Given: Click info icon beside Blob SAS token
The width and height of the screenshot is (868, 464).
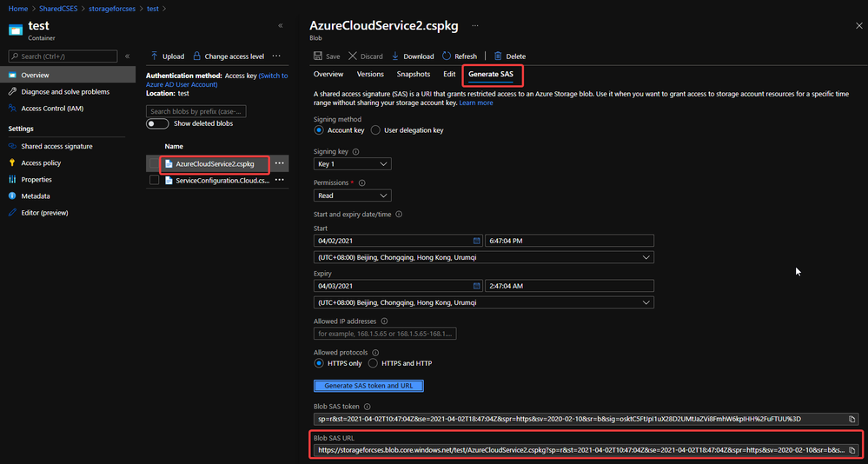Looking at the screenshot, I should pos(367,407).
